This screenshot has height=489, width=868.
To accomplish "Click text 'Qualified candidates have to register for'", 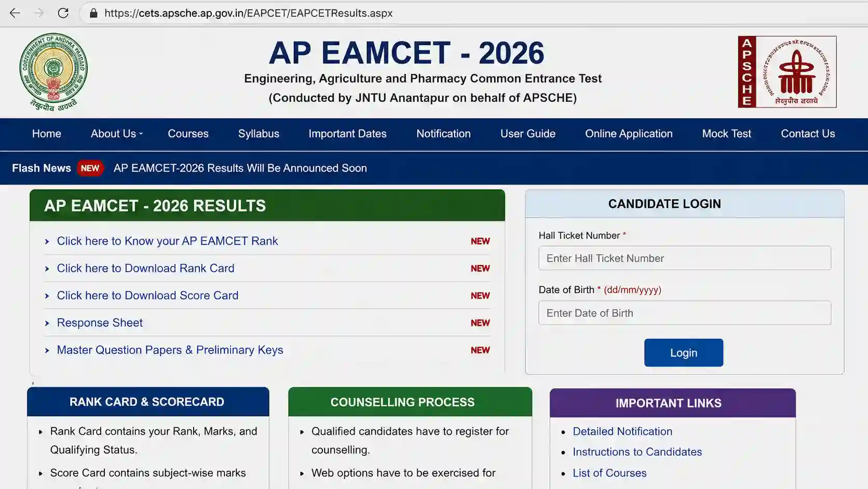I will click(410, 431).
